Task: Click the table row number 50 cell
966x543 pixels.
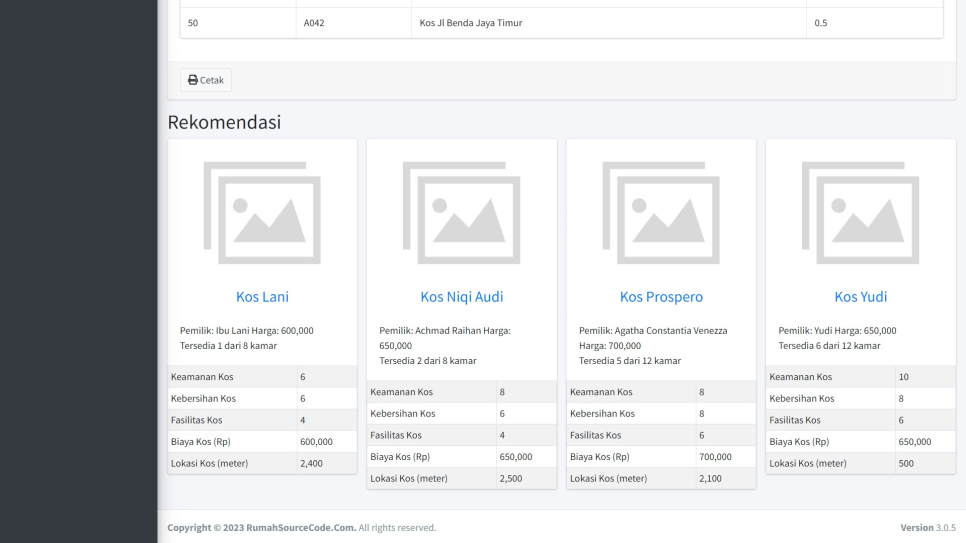Action: pos(193,23)
